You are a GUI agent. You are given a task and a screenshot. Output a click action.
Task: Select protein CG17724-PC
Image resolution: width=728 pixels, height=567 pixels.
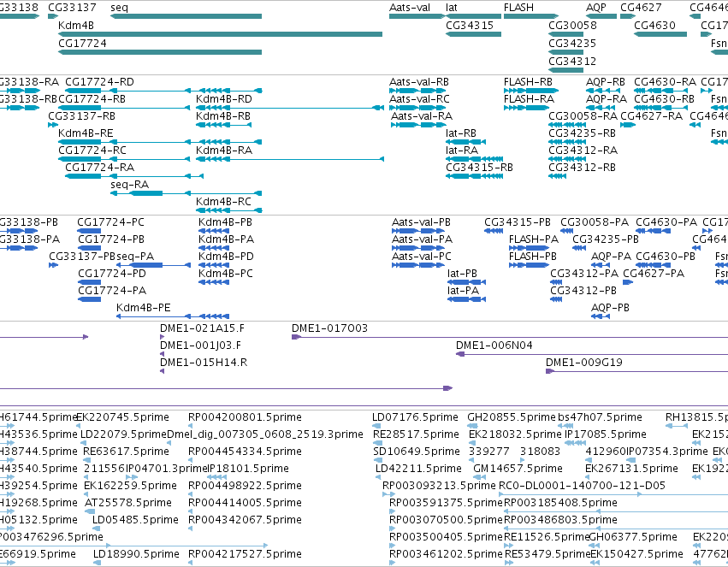click(89, 231)
